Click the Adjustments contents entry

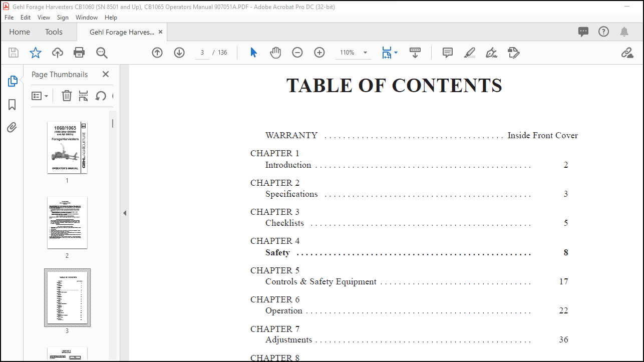416,339
